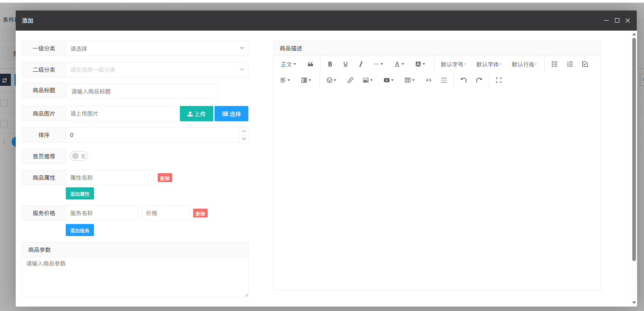Click the green 添加属性 button
Image resolution: width=644 pixels, height=311 pixels.
80,194
